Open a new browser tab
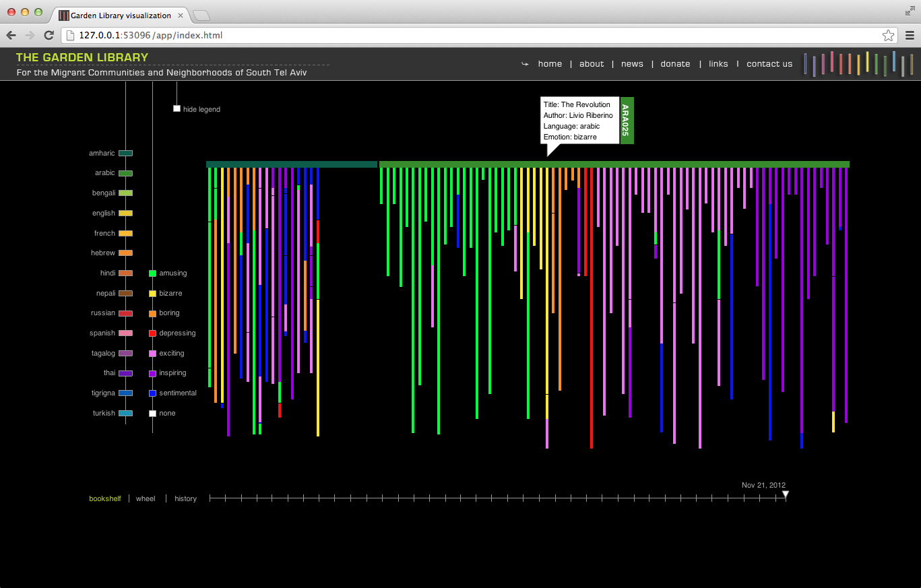Screen dimensions: 921x588 click(x=201, y=15)
